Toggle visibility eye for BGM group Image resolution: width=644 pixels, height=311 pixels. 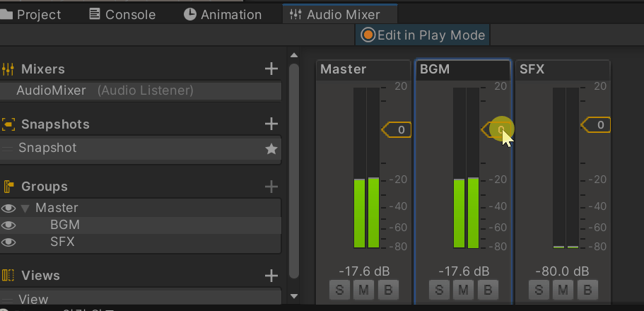(8, 225)
